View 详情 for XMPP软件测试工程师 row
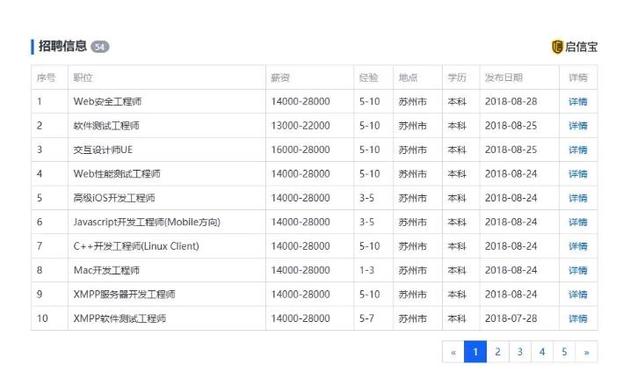Image resolution: width=630 pixels, height=380 pixels. coord(578,319)
